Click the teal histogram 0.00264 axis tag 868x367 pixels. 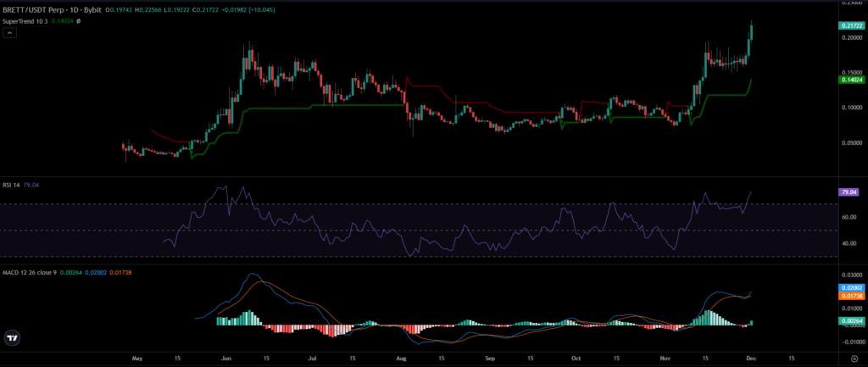(851, 320)
